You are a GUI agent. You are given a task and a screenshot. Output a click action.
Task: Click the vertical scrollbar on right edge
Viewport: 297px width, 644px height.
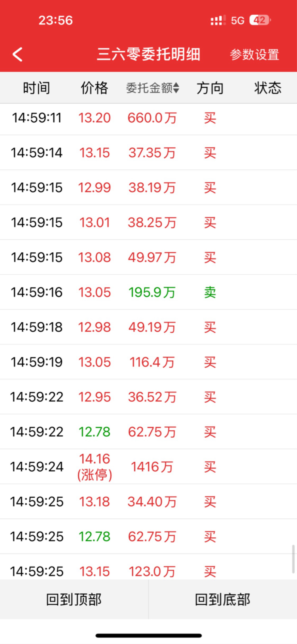(293, 559)
